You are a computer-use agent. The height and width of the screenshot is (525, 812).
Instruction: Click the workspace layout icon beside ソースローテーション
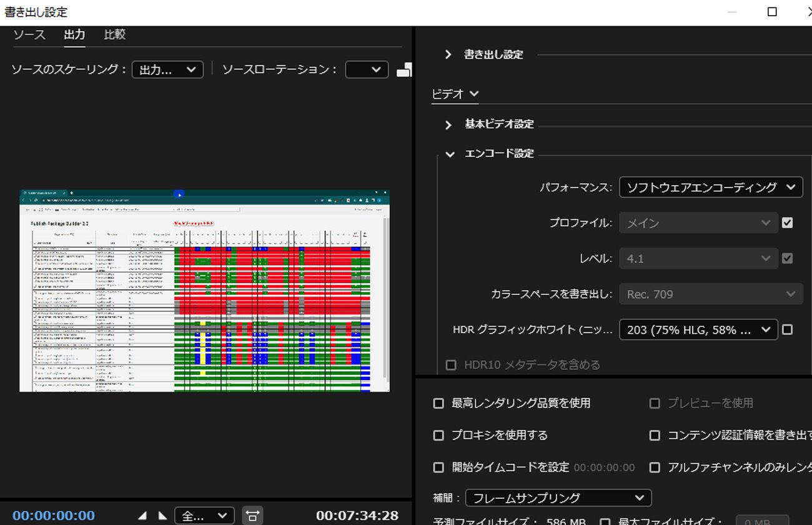pyautogui.click(x=404, y=69)
